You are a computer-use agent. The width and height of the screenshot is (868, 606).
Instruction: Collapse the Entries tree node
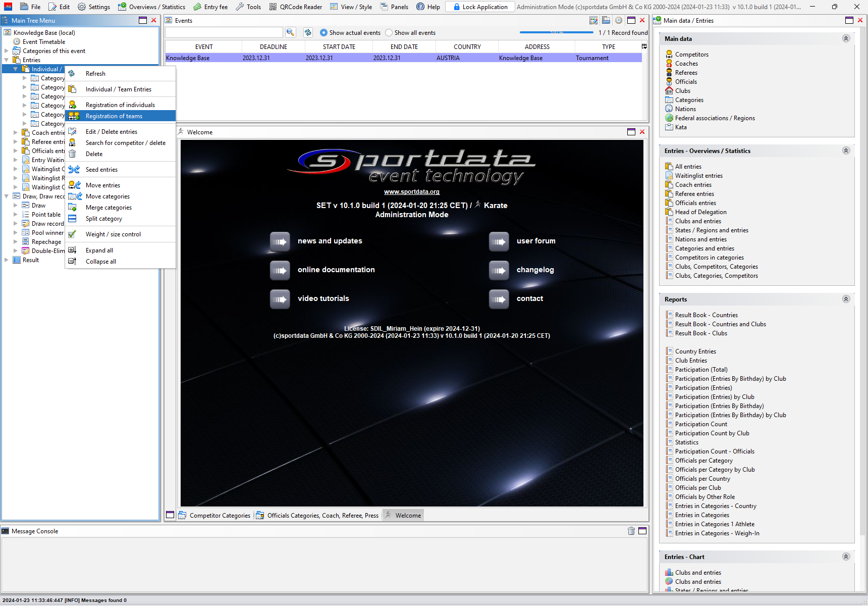(7, 60)
